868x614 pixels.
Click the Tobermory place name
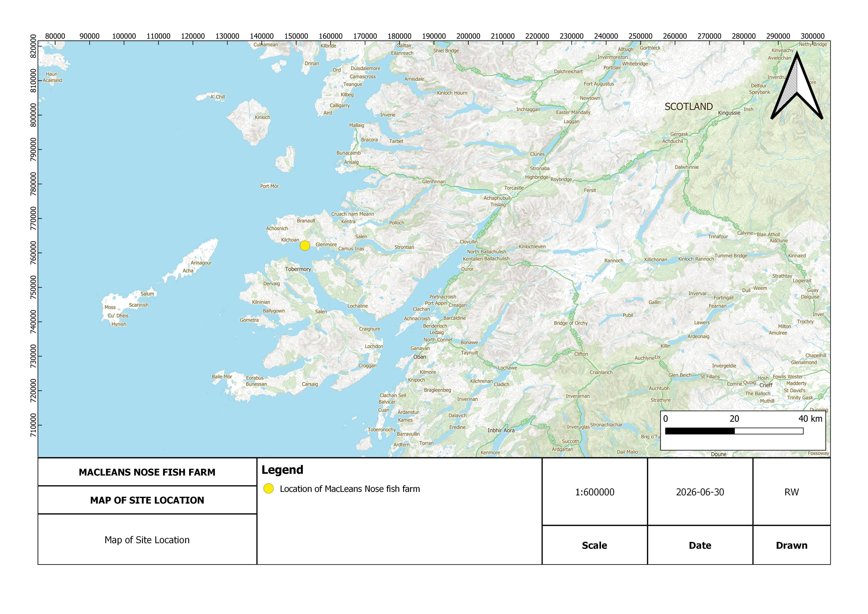[298, 269]
